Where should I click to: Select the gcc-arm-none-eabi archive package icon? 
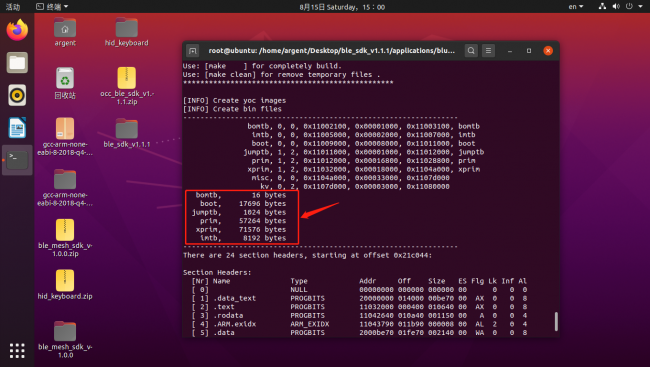(x=65, y=136)
